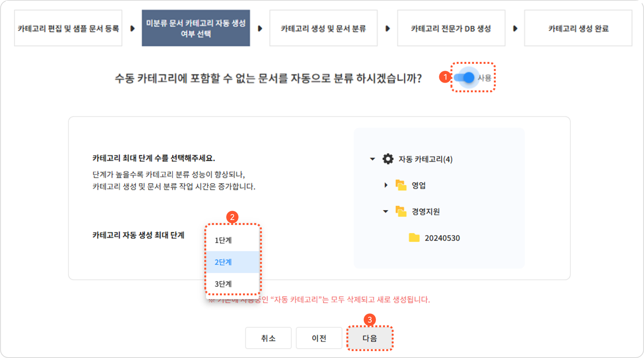
Task: Pick 3단계 from the dropdown list
Action: coord(223,284)
